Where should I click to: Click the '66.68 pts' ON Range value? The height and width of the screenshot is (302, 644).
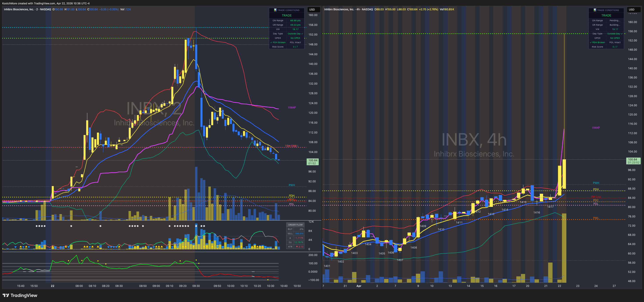pyautogui.click(x=295, y=20)
